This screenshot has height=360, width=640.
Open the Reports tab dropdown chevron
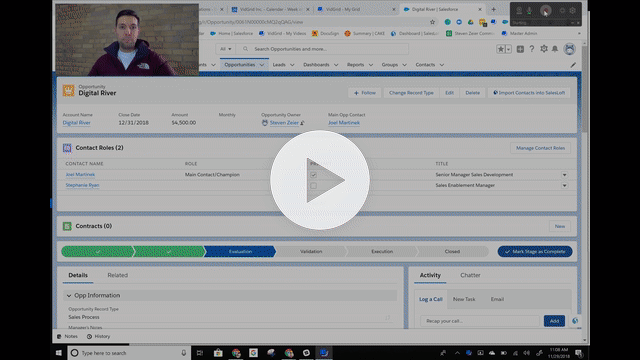(371, 65)
